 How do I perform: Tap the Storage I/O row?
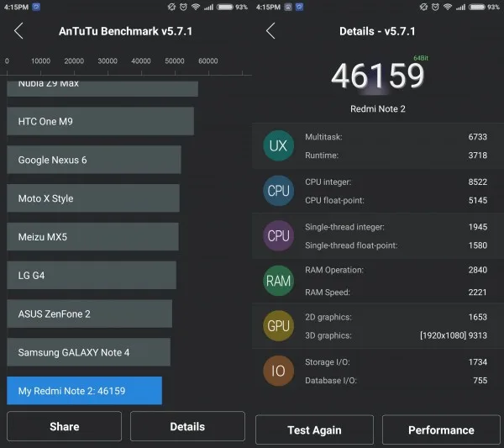pyautogui.click(x=396, y=362)
